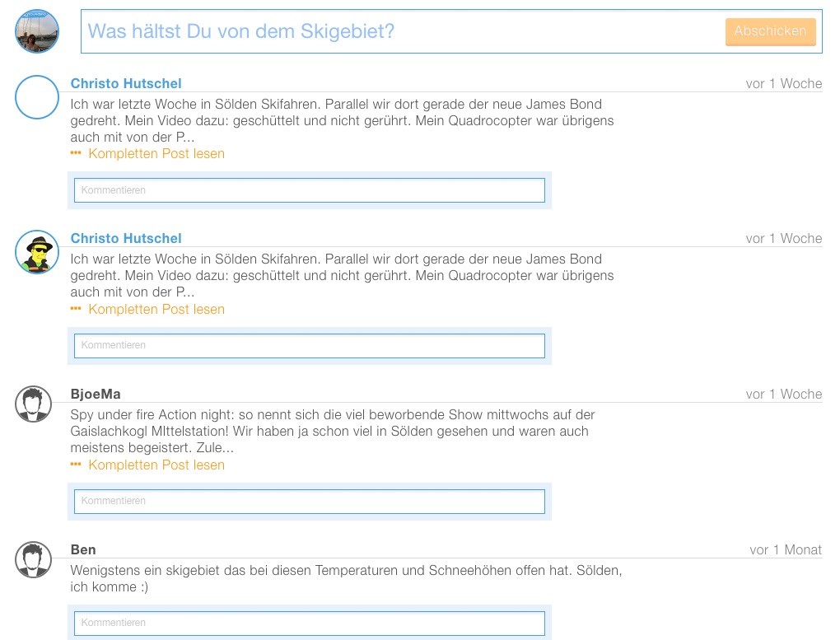840x640 pixels.
Task: Open Christo Hutschel's name next to the empty avatar
Action: click(x=126, y=83)
